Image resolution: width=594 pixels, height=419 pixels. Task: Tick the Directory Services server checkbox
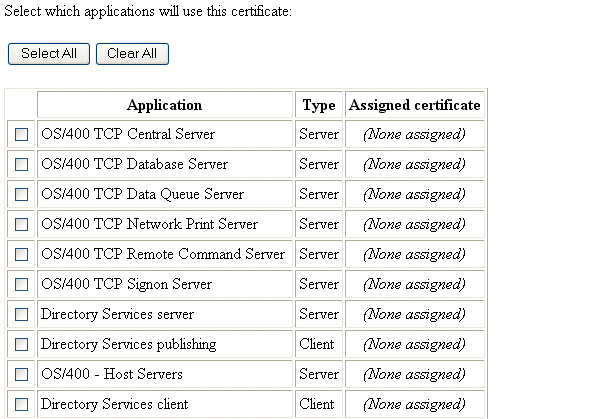click(x=21, y=314)
